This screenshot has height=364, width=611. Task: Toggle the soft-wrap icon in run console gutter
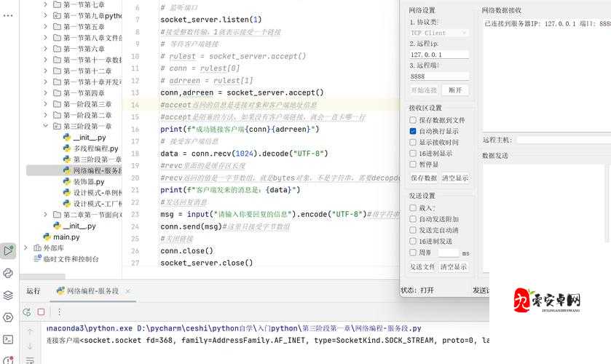coord(30,360)
